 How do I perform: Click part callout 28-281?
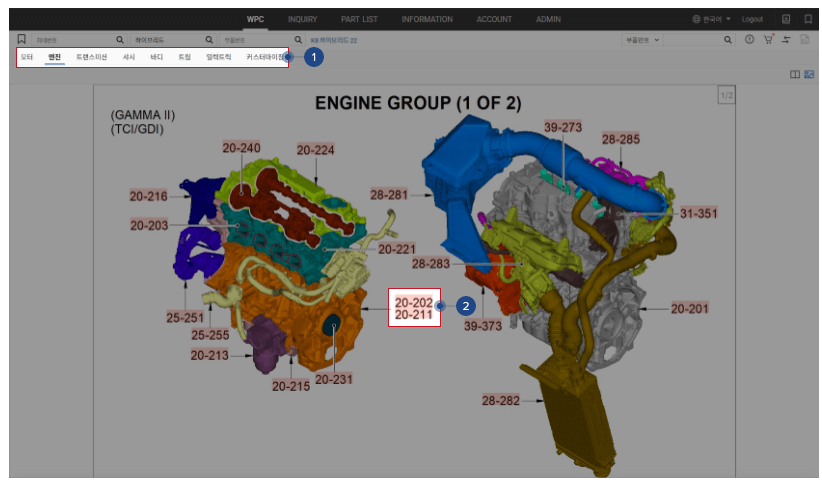point(389,195)
